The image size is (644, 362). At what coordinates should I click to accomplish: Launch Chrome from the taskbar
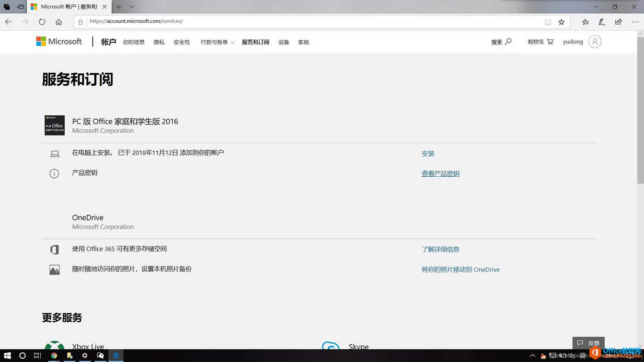click(54, 356)
